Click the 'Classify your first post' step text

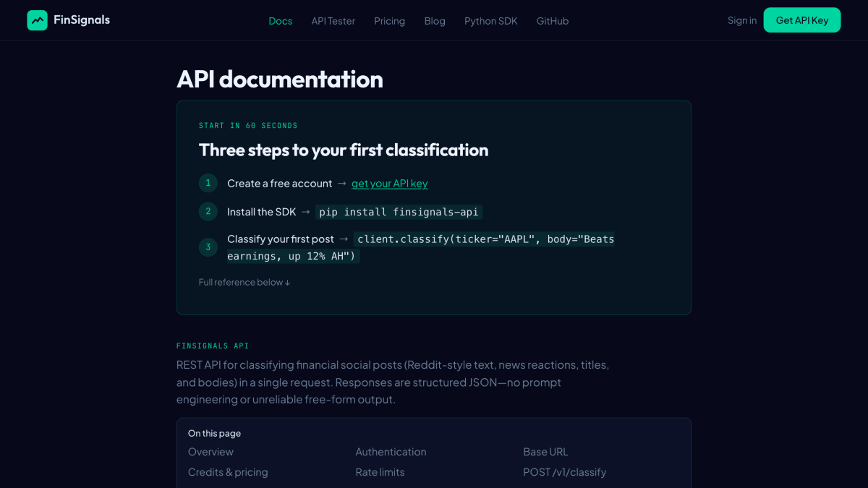pos(281,239)
